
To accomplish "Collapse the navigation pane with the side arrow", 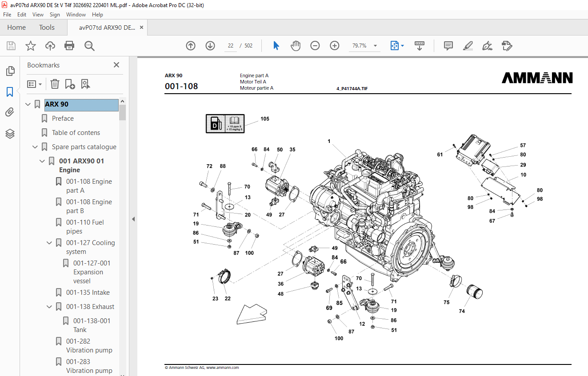I will point(133,219).
